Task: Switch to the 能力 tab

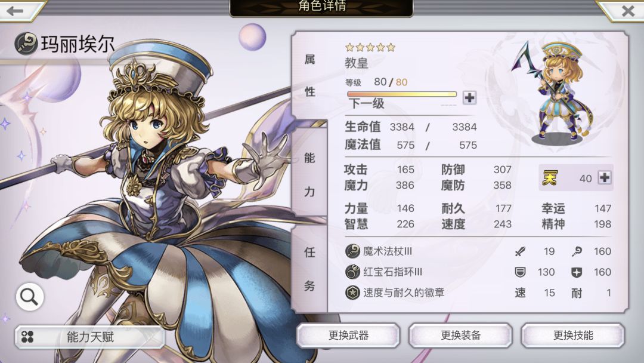Action: click(x=309, y=175)
